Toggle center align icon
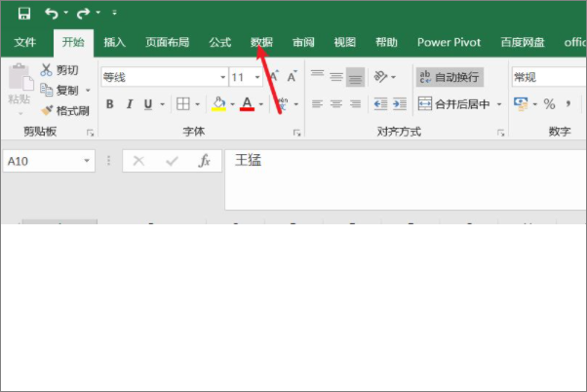The image size is (587, 392). click(x=336, y=104)
